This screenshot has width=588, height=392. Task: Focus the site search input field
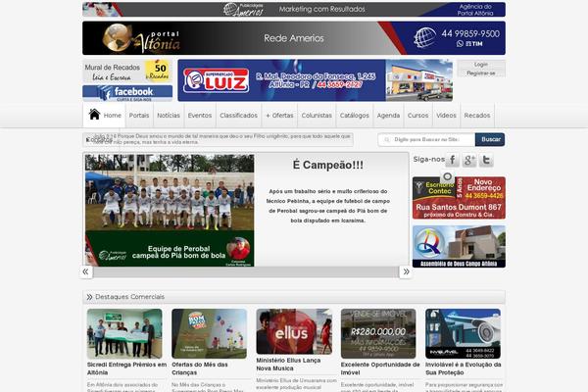coord(426,139)
